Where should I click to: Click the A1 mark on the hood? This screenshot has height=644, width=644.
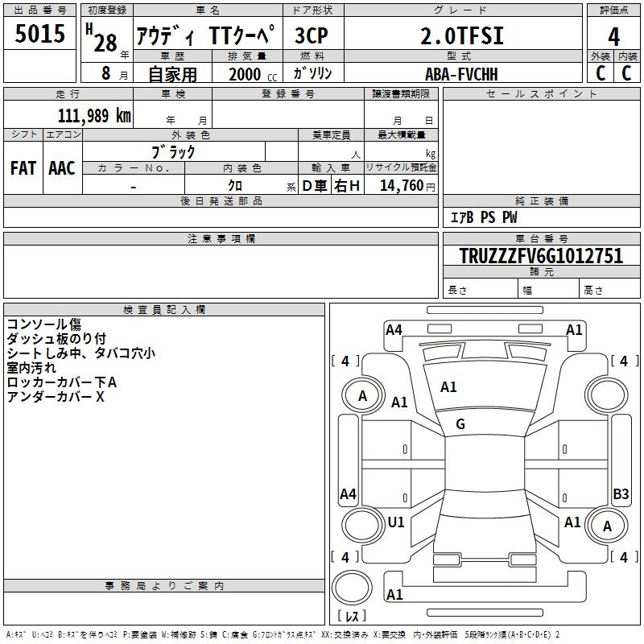coord(448,387)
